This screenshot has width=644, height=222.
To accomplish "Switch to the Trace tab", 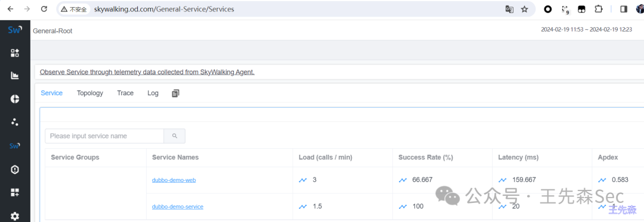I will [x=125, y=93].
